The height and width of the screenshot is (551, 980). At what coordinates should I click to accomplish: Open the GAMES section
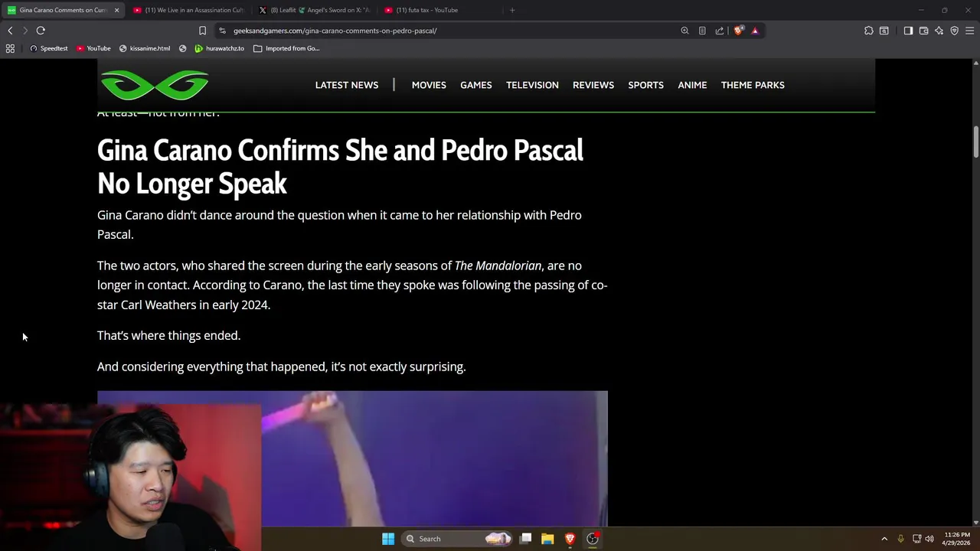476,85
